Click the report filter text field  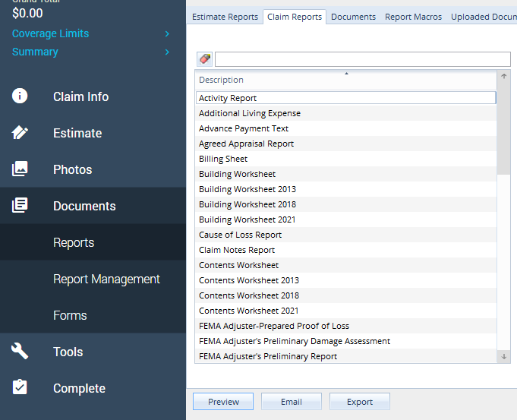pyautogui.click(x=362, y=59)
